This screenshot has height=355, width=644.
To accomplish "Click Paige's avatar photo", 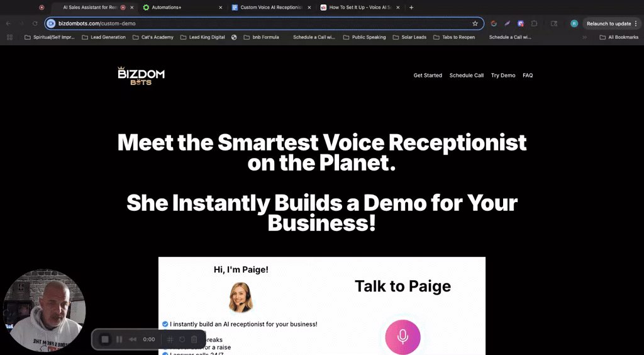I will [x=241, y=297].
